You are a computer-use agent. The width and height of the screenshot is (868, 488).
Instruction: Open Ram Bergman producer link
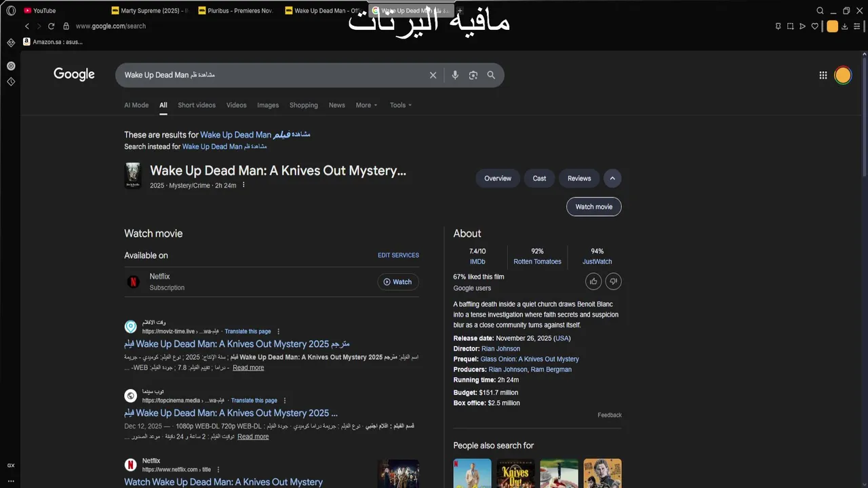[x=551, y=370]
